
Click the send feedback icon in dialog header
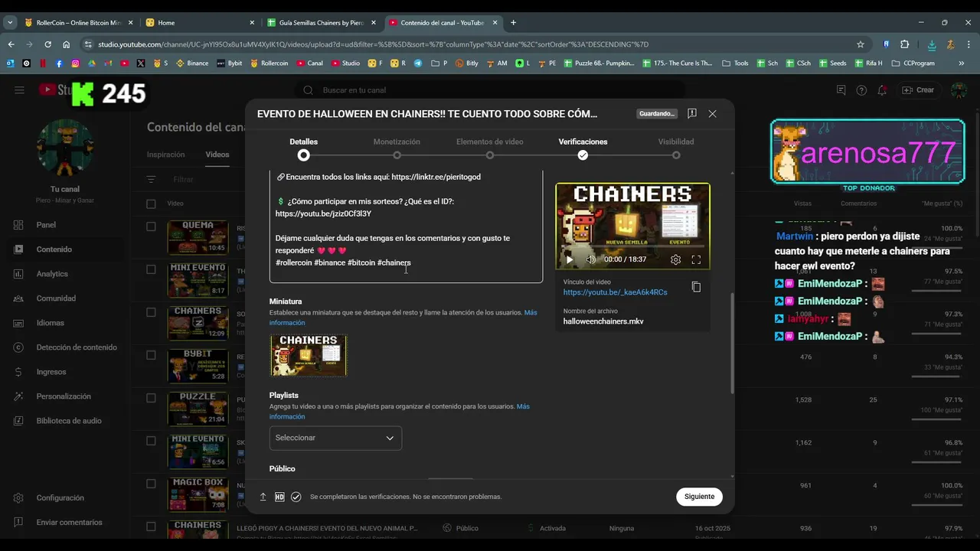pyautogui.click(x=692, y=113)
